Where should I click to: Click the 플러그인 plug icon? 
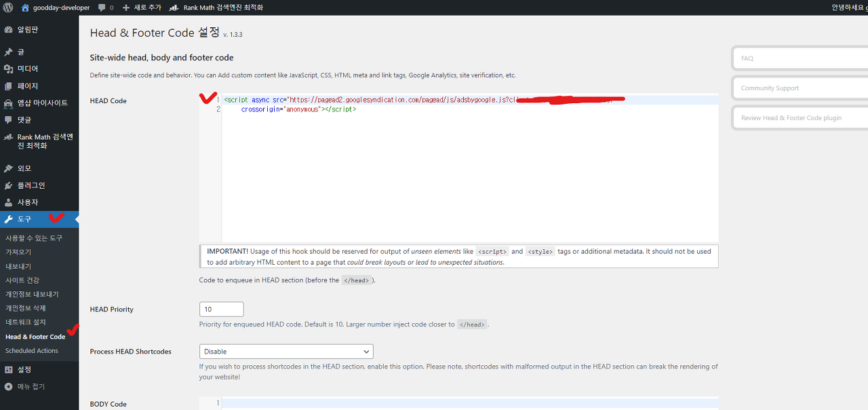pos(8,185)
